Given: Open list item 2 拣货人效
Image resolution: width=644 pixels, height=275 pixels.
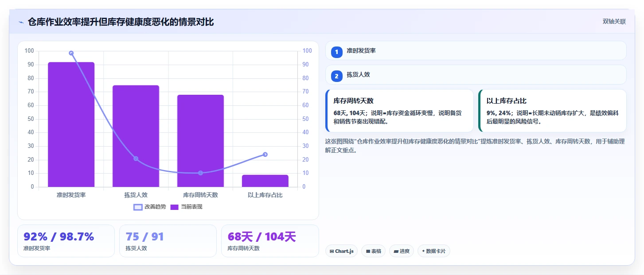Looking at the screenshot, I should click(476, 75).
